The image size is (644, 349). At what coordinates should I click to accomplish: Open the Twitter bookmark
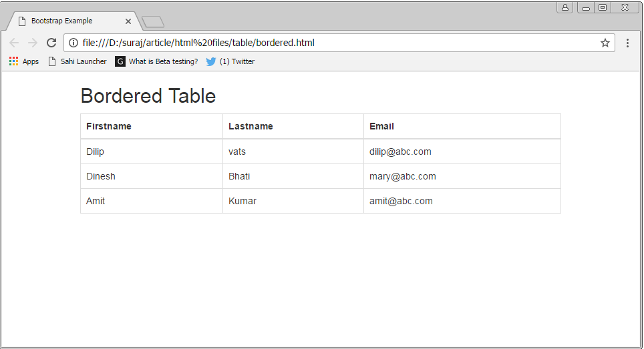point(230,61)
